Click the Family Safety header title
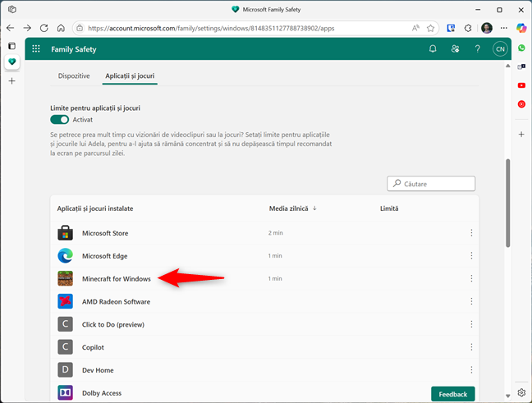The width and height of the screenshot is (532, 403). click(x=74, y=49)
